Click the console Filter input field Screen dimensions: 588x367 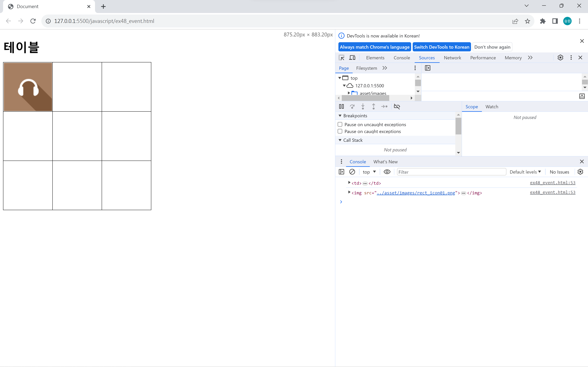(451, 172)
